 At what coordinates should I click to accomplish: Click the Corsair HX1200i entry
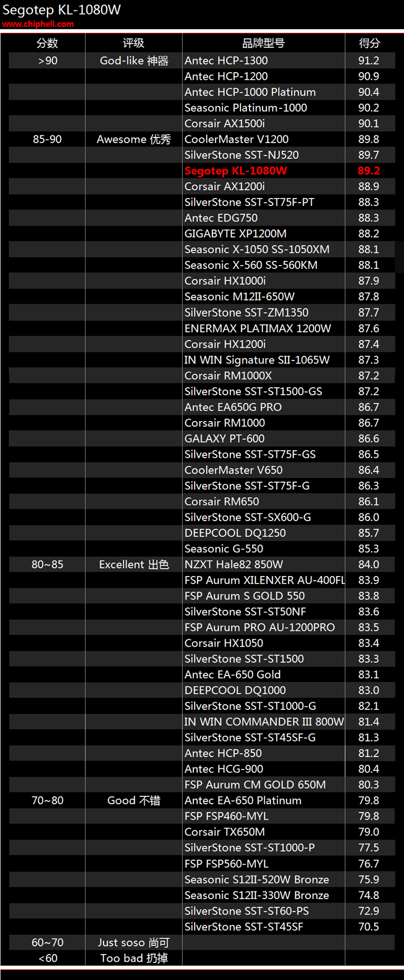point(225,344)
